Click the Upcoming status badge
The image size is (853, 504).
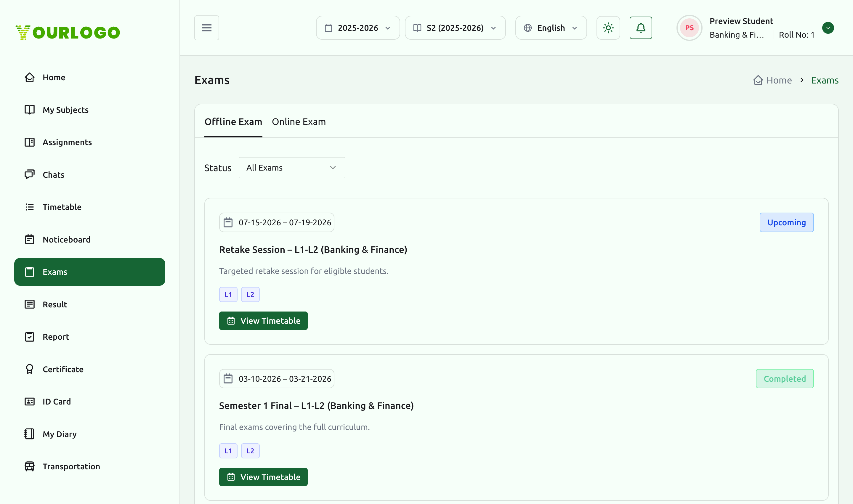coord(786,222)
